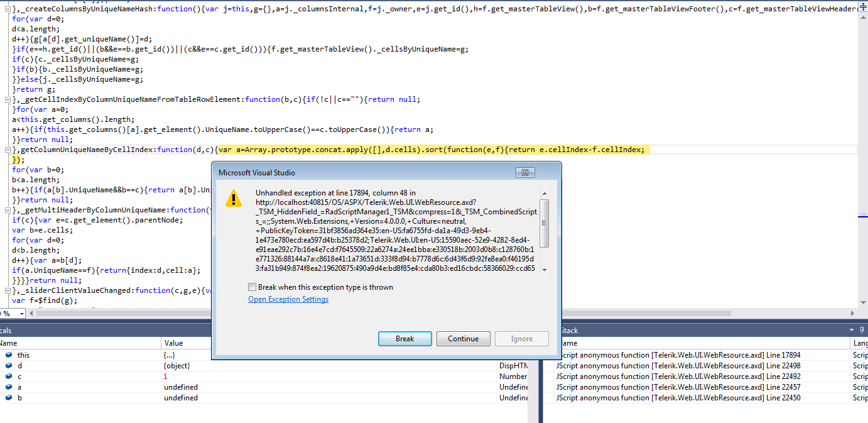Viewport: 868px width, 423px height.
Task: Click the 'undefined' value for variable a
Action: [x=181, y=387]
